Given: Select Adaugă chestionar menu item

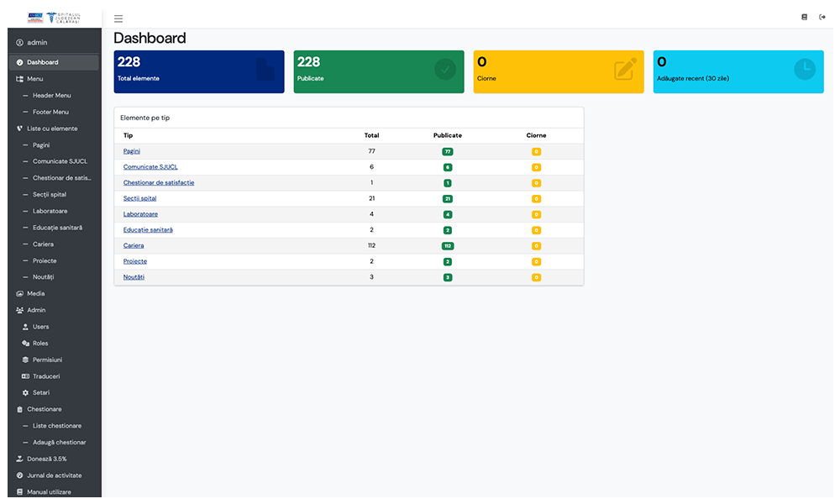Looking at the screenshot, I should [54, 443].
